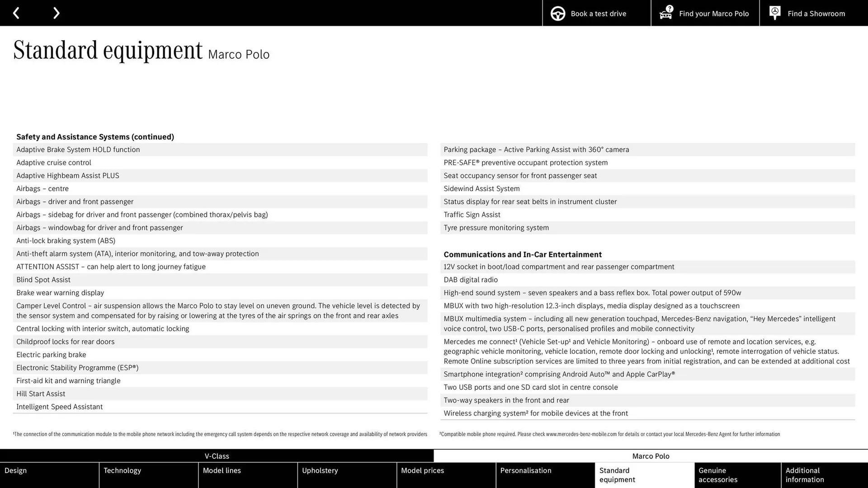Click the steering wheel icon on 'Book a test drive'
The width and height of the screenshot is (868, 488).
pos(557,13)
